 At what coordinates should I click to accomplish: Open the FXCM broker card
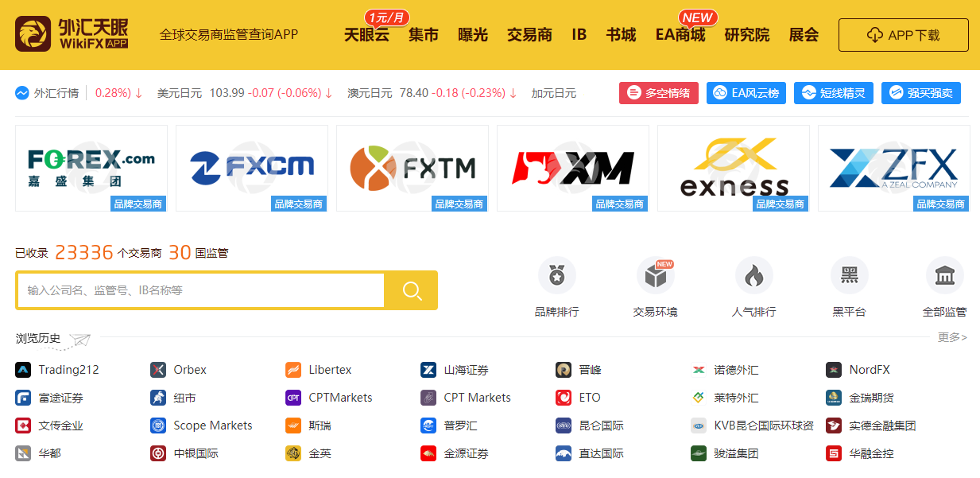click(252, 169)
